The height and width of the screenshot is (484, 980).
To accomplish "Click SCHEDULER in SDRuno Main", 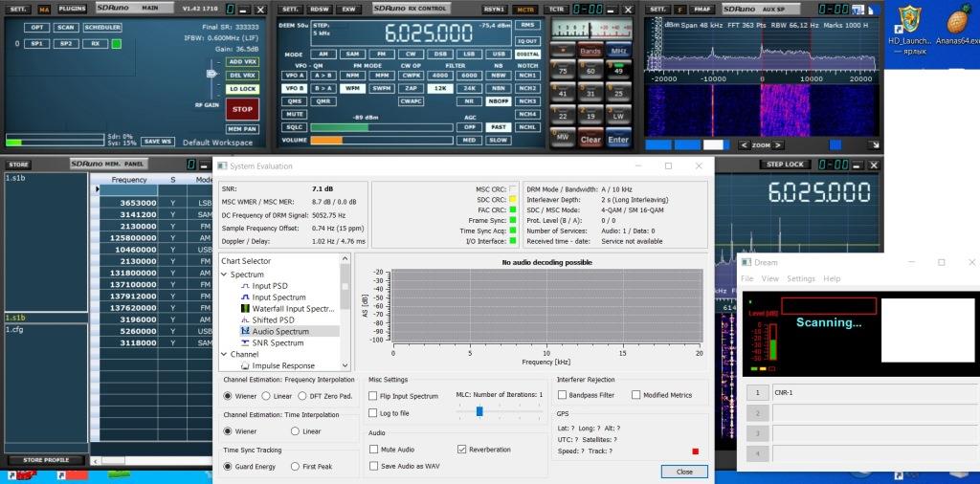I will 102,28.
